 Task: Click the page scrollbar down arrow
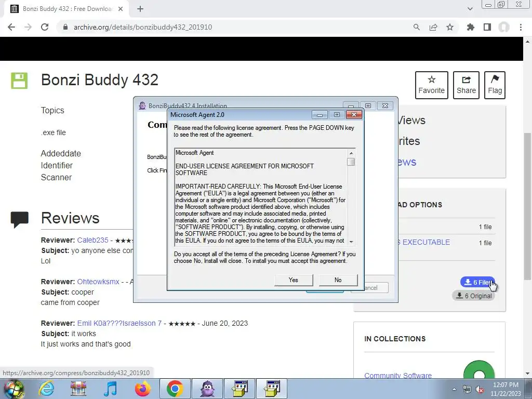[x=528, y=374]
